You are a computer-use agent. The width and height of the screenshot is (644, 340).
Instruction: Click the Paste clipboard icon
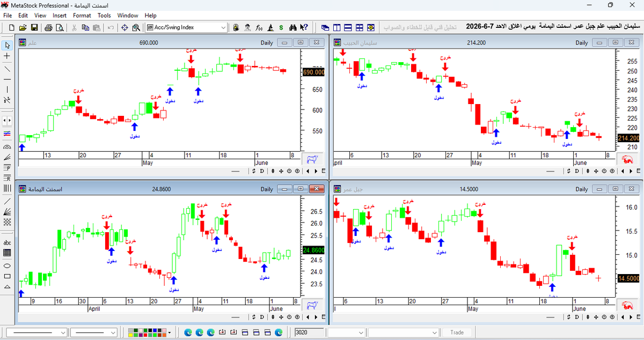pos(97,27)
